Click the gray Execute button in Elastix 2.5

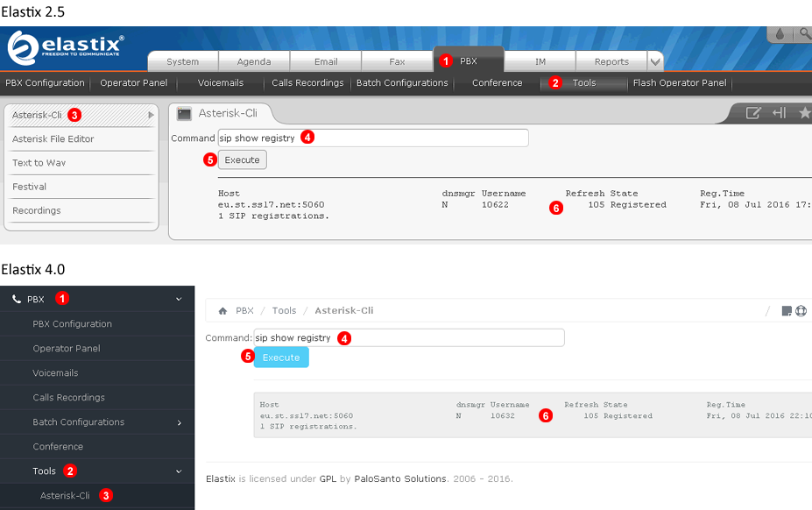tap(243, 159)
